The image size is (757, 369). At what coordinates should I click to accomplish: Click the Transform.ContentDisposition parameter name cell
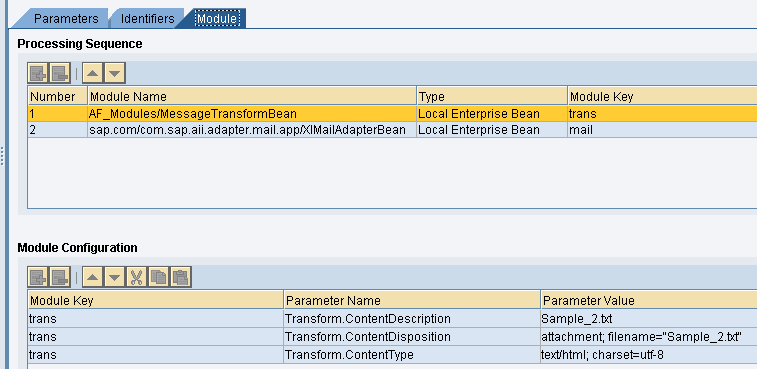pos(412,337)
